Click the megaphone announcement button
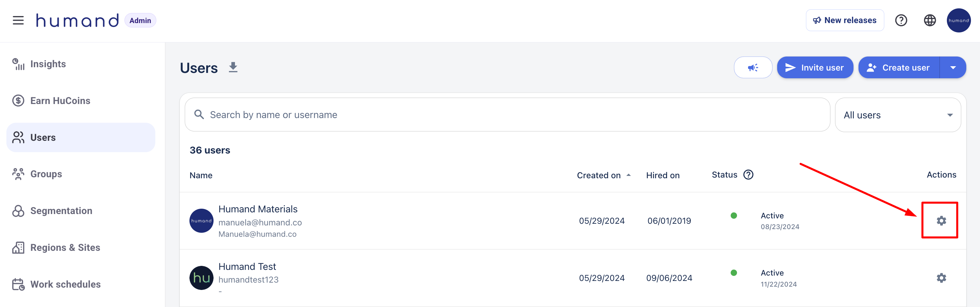 coord(752,68)
